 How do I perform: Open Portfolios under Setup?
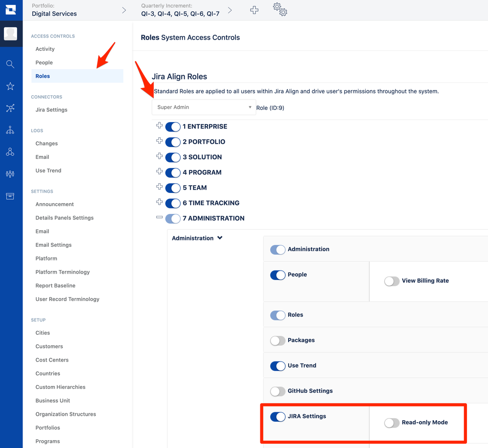[47, 428]
